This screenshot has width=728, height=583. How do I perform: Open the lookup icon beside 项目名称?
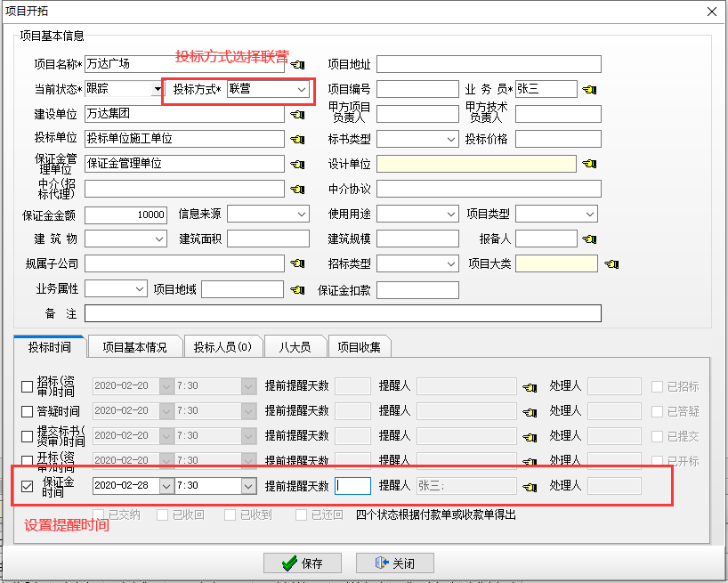tap(297, 64)
